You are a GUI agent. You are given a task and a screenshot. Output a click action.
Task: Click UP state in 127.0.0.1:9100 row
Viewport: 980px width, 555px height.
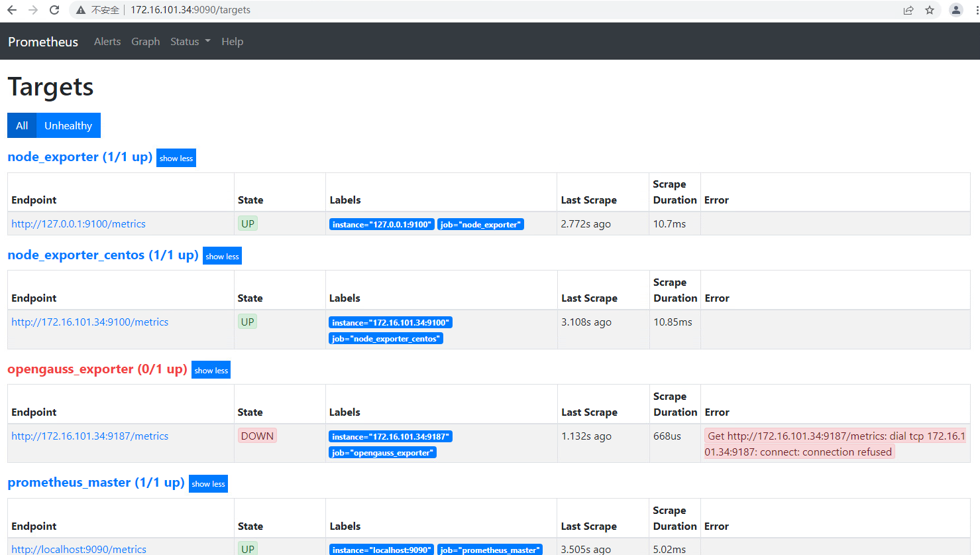pyautogui.click(x=248, y=223)
